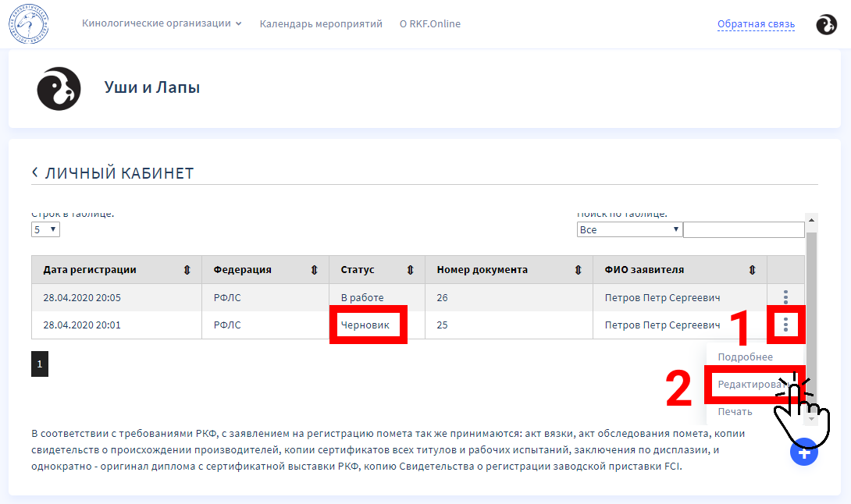Open the search filter dropdown 'Все'

629,229
